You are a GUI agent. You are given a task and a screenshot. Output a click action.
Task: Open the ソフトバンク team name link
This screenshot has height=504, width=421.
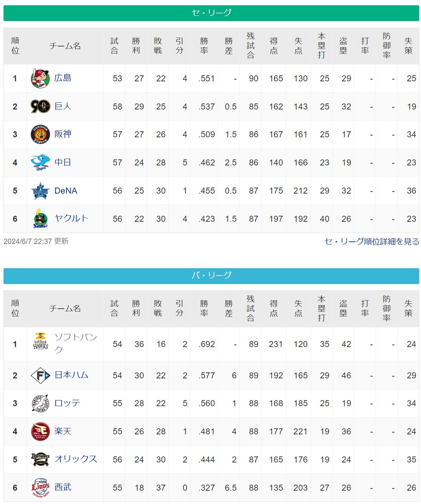[x=76, y=343]
